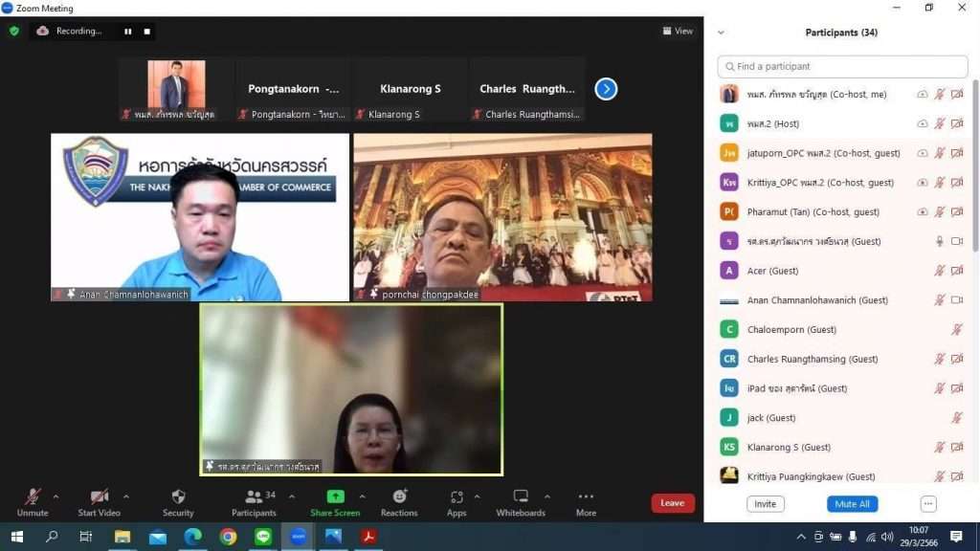Viewport: 980px width, 551px height.
Task: Open Reactions emoji menu
Action: [x=399, y=502]
